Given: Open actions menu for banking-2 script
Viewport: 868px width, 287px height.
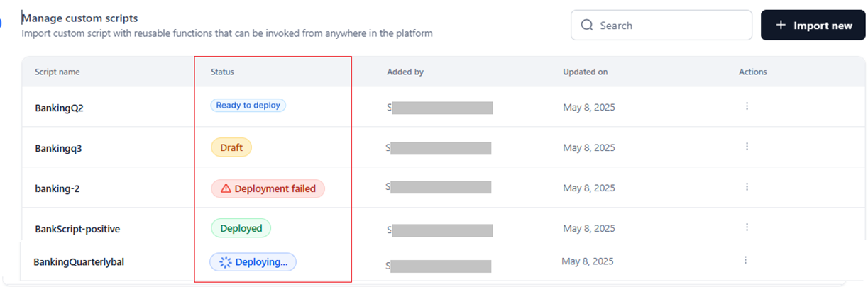Looking at the screenshot, I should coord(747,187).
